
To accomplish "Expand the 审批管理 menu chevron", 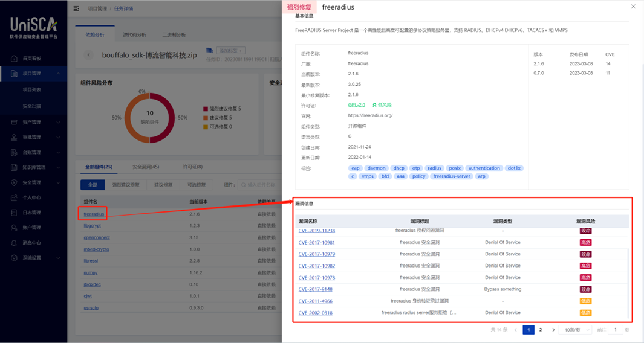I will point(58,138).
